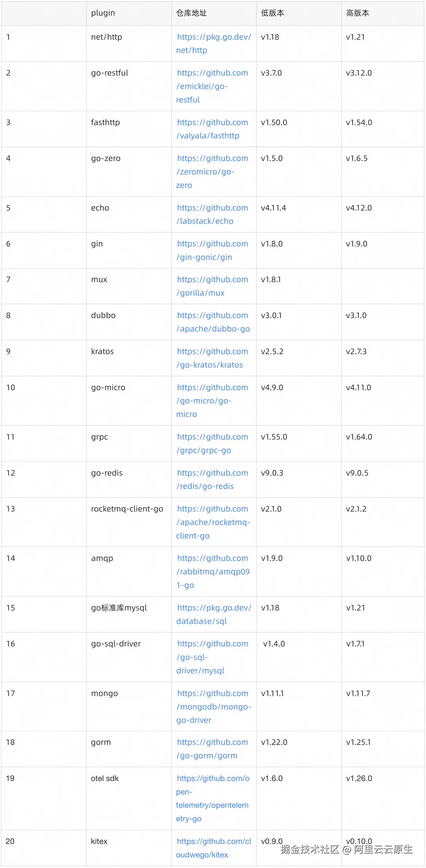
Task: Open the grpc/grpc-go repository link
Action: [x=212, y=443]
